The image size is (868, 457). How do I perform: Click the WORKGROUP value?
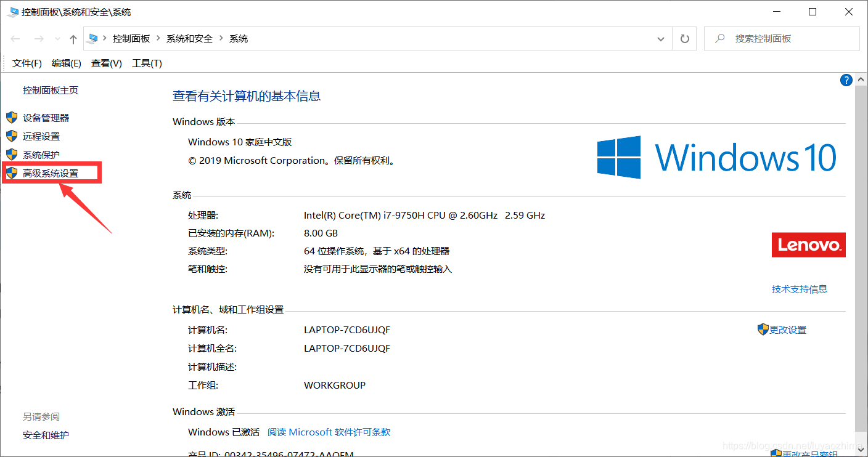click(x=335, y=385)
